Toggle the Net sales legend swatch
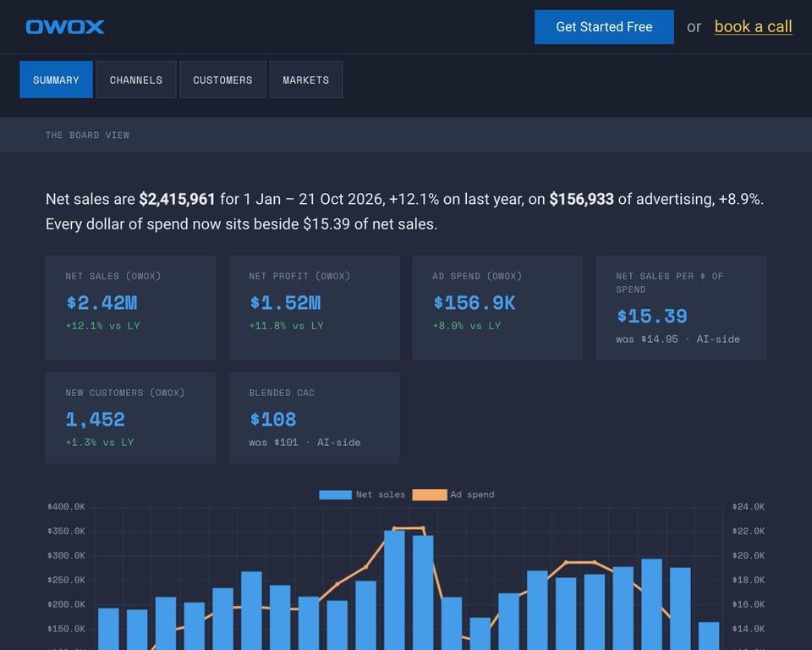 [x=335, y=494]
